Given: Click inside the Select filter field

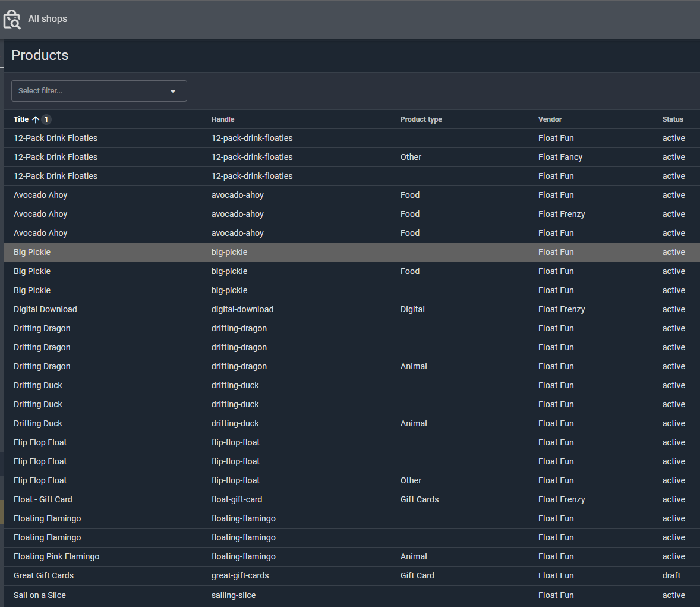Looking at the screenshot, I should click(x=89, y=91).
